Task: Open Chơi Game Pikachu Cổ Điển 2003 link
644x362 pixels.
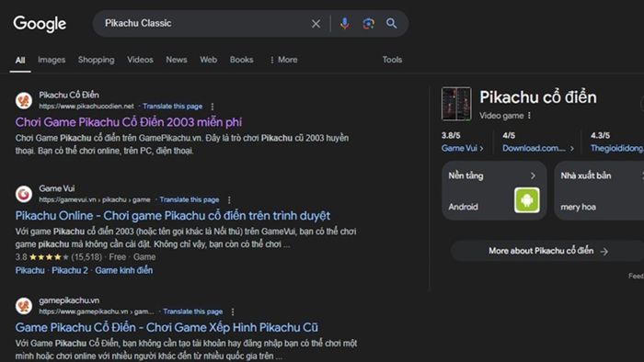Action: coord(129,122)
